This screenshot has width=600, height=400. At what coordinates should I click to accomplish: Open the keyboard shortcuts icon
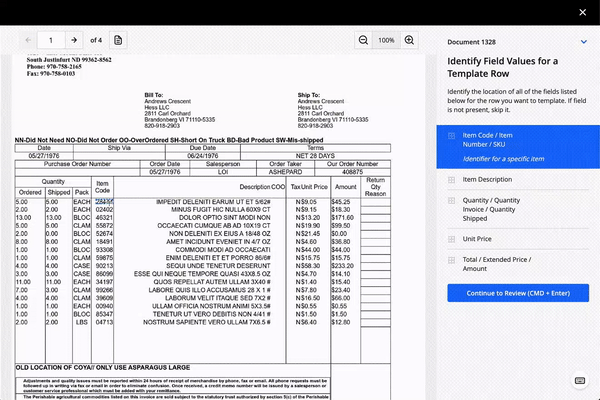580,381
